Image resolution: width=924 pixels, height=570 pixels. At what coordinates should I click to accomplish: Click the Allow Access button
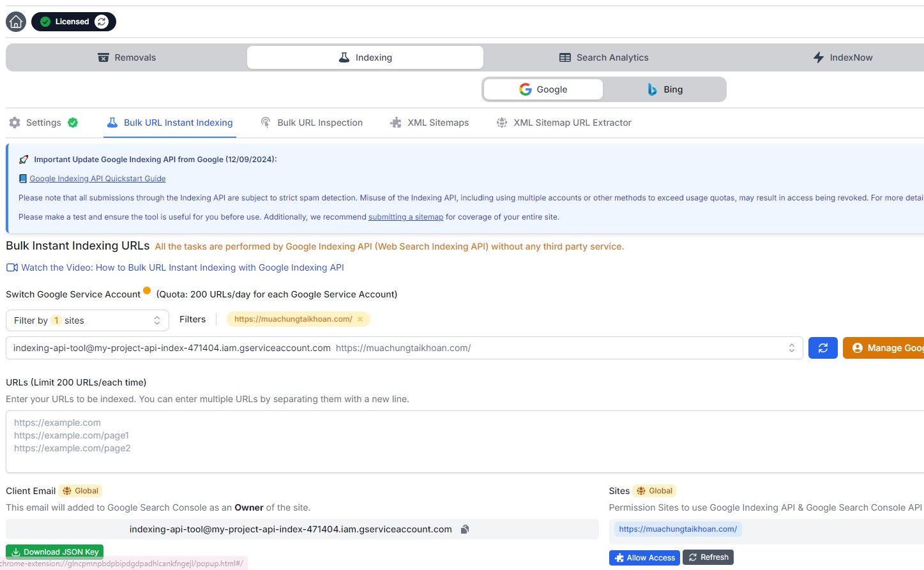point(644,557)
